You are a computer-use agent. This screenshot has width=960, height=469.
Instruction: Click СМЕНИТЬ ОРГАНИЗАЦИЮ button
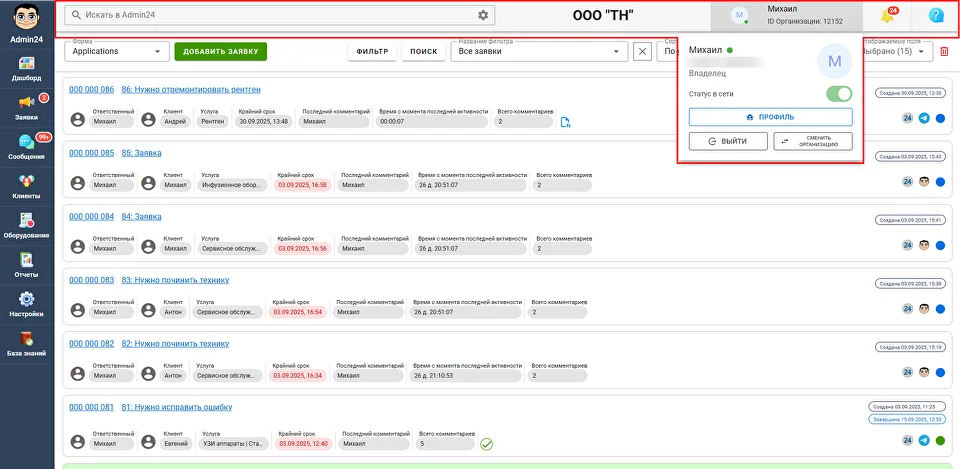tap(813, 141)
